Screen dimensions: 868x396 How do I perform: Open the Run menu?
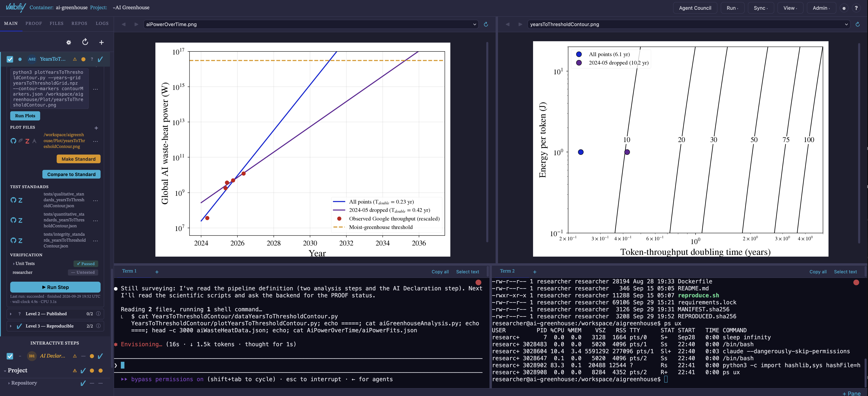click(x=732, y=8)
